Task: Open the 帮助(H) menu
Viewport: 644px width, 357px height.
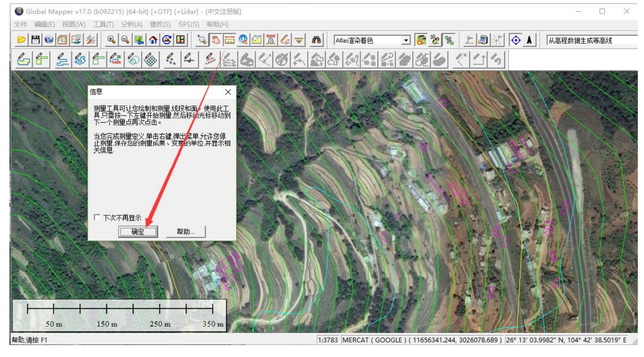Action: coord(217,24)
